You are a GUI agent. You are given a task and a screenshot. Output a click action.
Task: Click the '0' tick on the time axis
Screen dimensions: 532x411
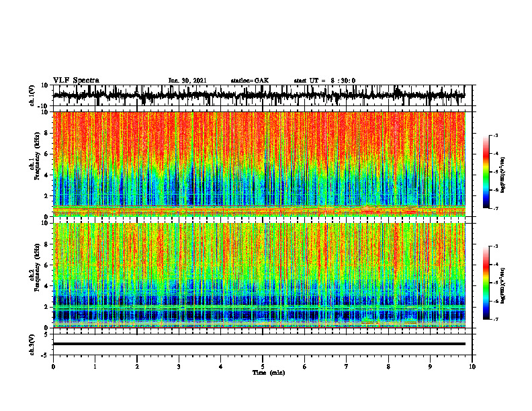[53, 367]
